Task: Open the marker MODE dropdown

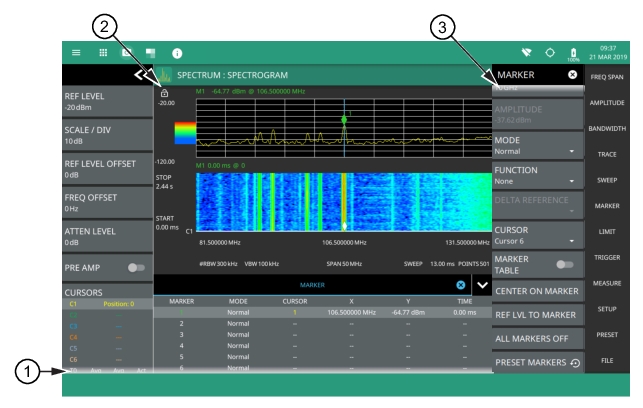Action: tap(533, 146)
